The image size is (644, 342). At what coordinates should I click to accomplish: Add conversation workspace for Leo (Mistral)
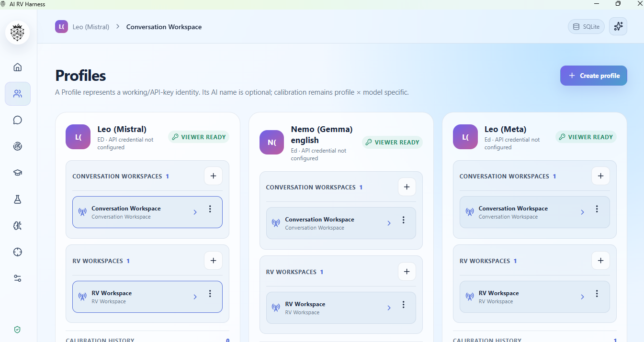coord(213,176)
